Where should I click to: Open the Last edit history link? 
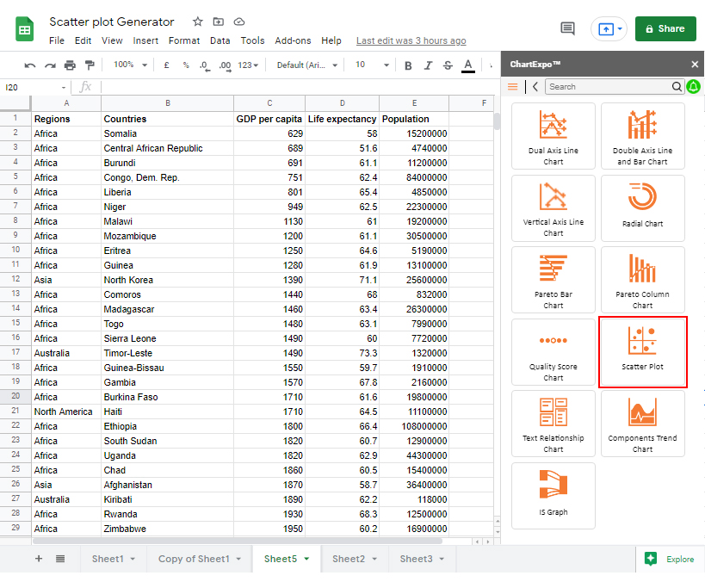[x=411, y=41]
